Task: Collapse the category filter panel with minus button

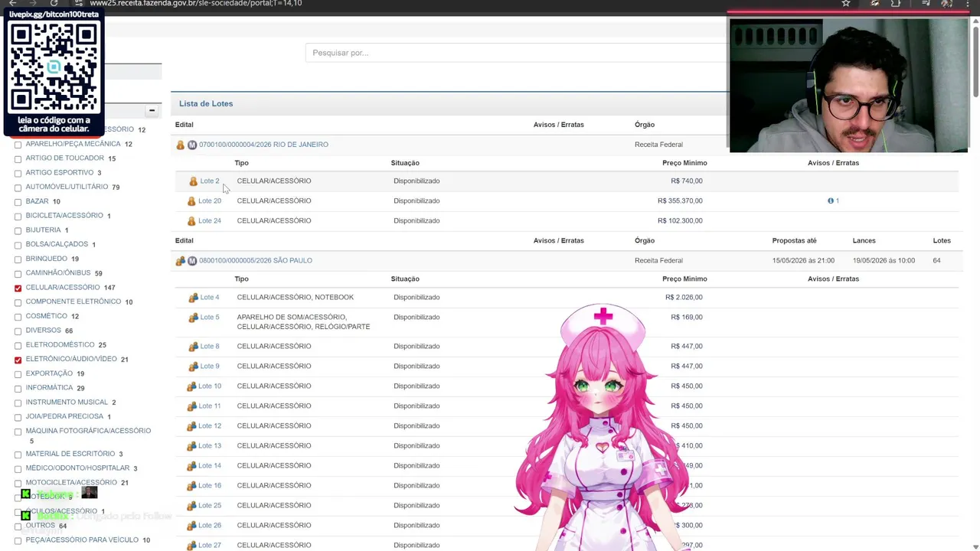Action: click(152, 111)
